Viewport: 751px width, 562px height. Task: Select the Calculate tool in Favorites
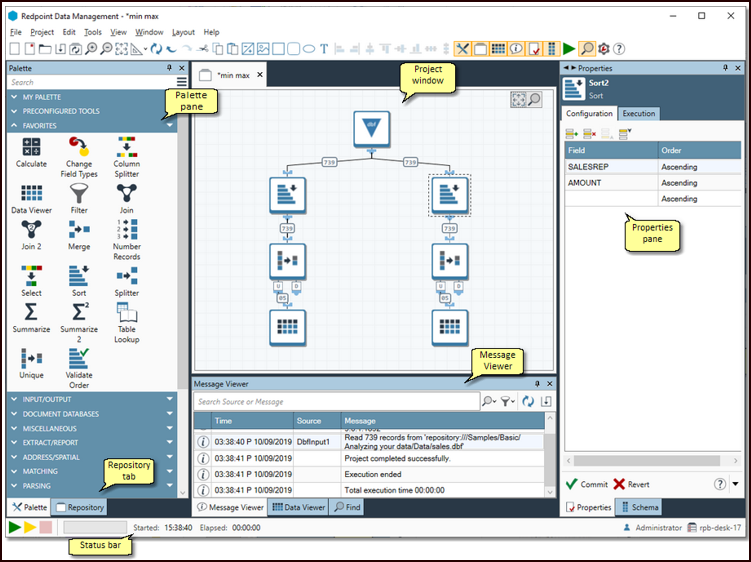(x=31, y=151)
